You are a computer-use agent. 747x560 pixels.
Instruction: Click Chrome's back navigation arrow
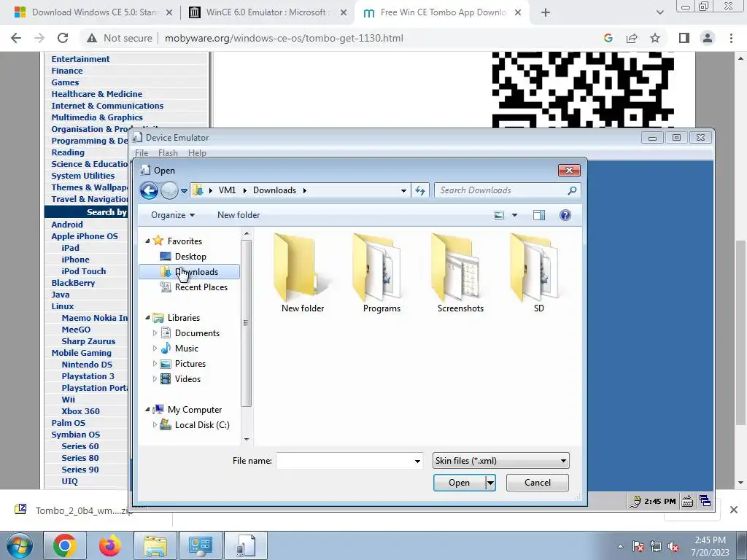pos(16,38)
